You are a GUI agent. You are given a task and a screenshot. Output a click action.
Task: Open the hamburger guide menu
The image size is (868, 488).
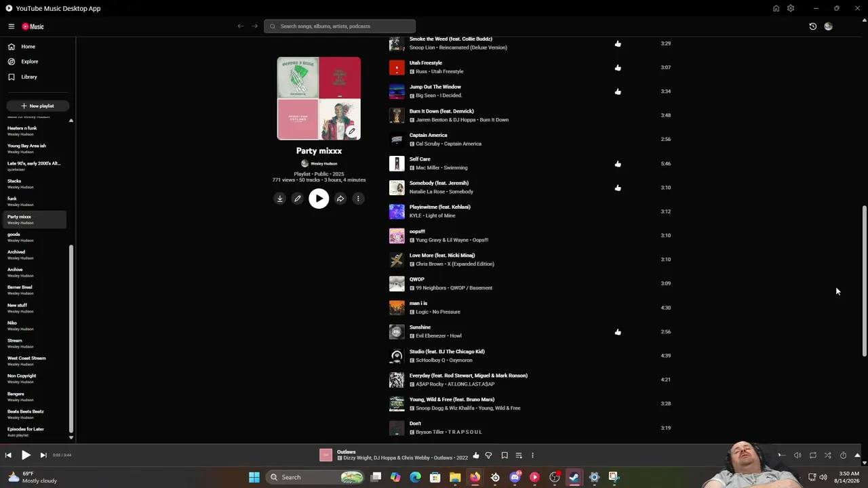tap(12, 26)
